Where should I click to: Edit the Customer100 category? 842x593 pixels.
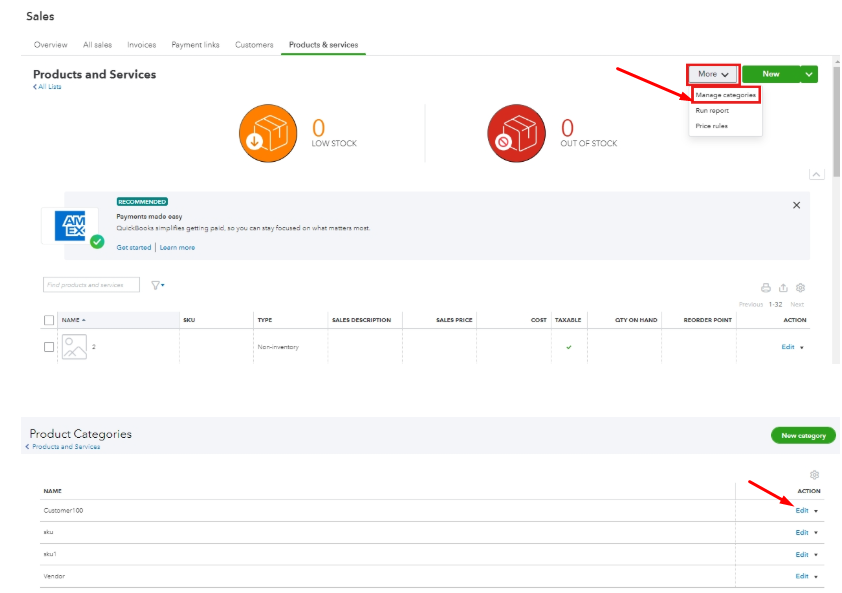[x=802, y=511]
